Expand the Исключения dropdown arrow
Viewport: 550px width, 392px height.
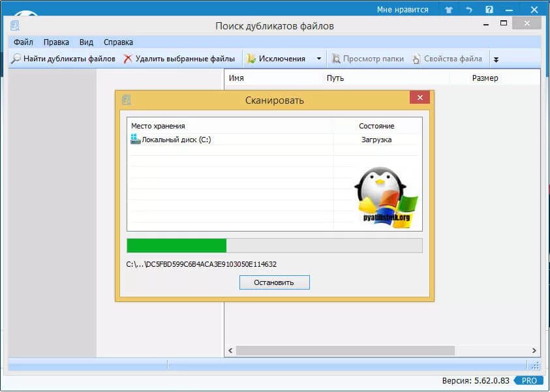click(x=319, y=59)
